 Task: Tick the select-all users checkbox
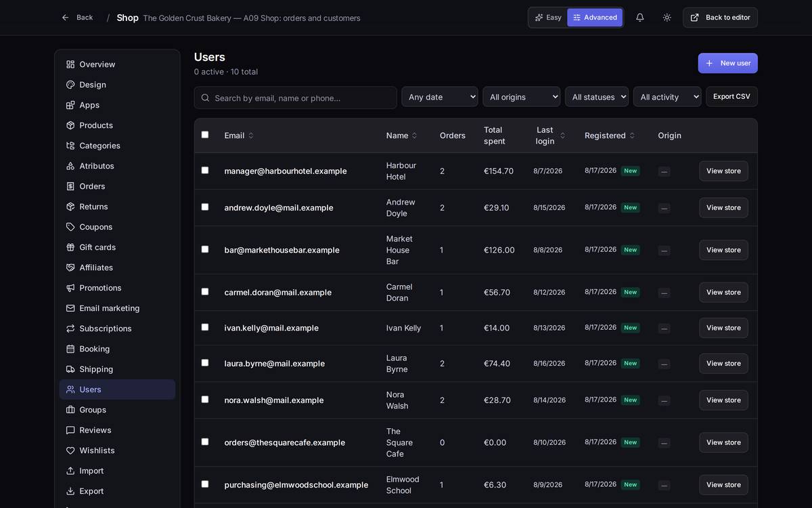[205, 135]
